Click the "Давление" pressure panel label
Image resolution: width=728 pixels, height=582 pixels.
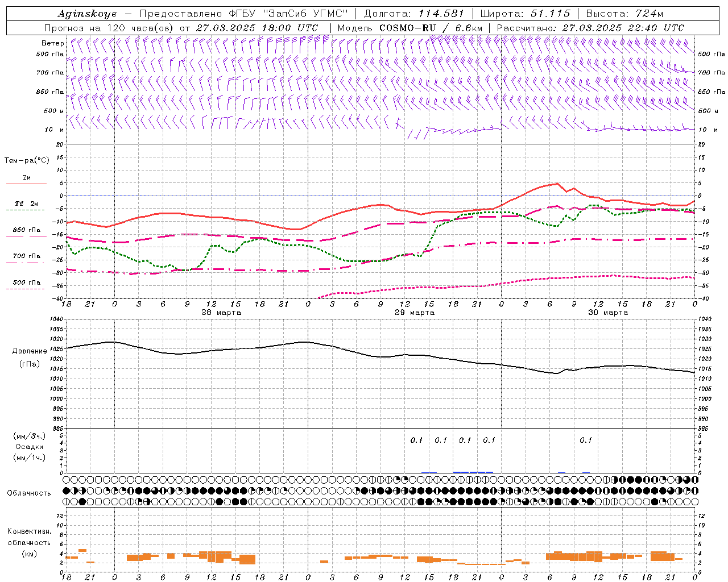coord(30,351)
